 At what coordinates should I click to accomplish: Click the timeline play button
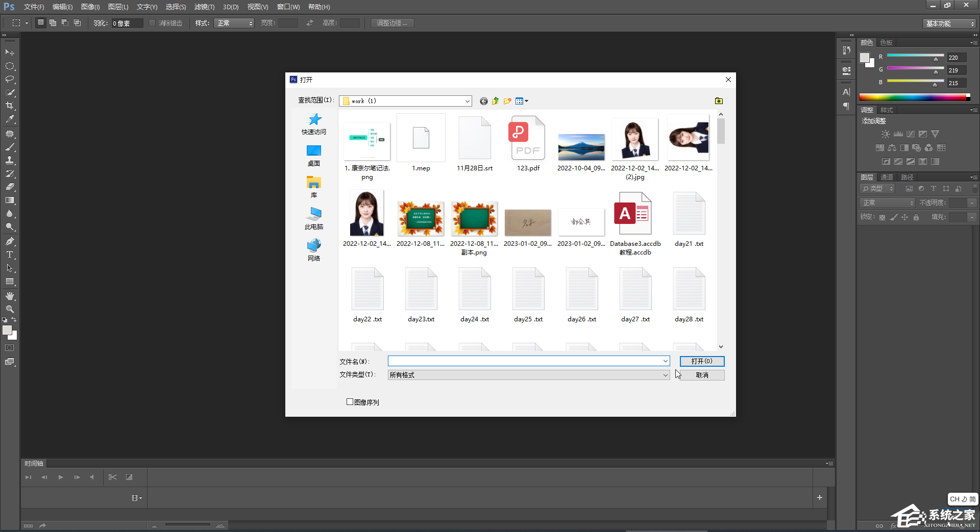coord(61,477)
